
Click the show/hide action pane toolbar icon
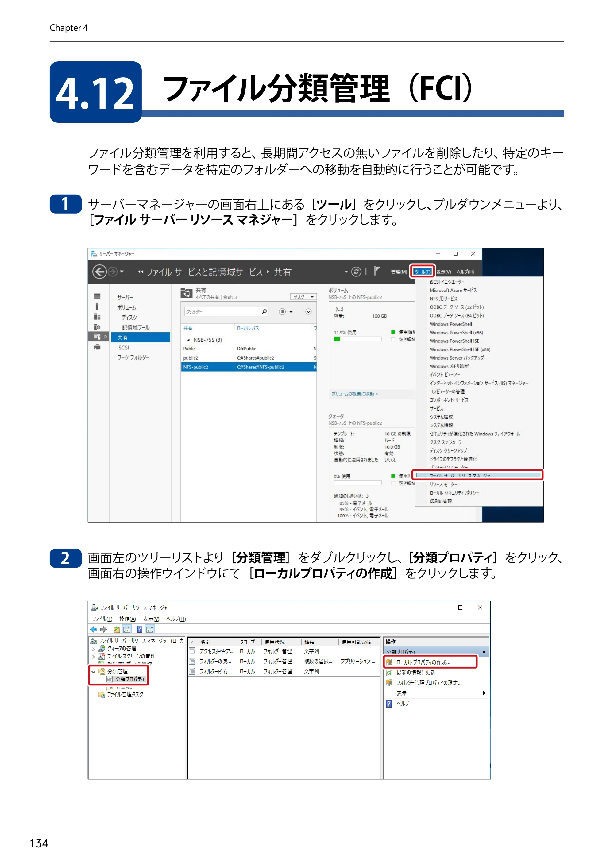(150, 629)
